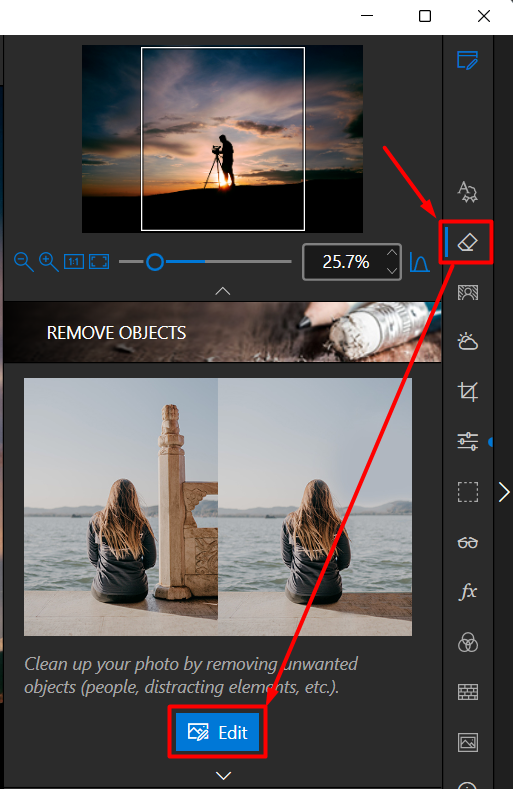The height and width of the screenshot is (789, 513).
Task: Click the zoom in magnifier icon
Action: 49,262
